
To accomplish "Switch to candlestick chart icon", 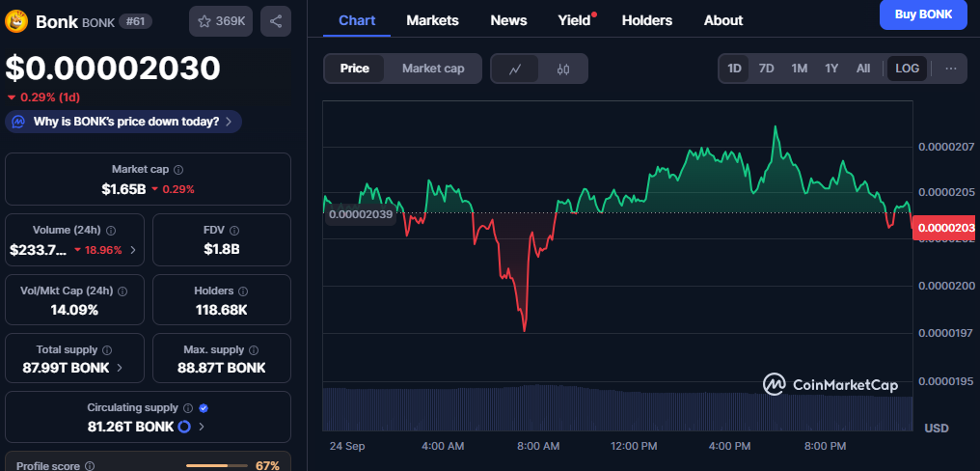I will coord(563,69).
